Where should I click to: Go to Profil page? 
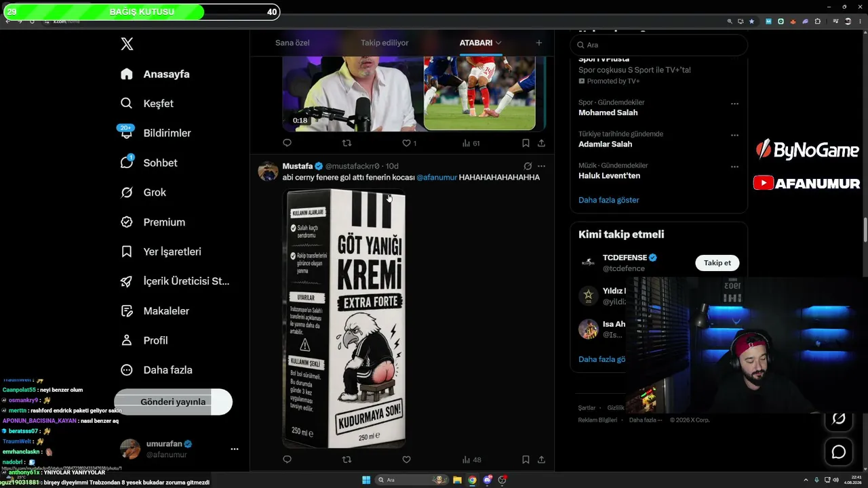144,340
